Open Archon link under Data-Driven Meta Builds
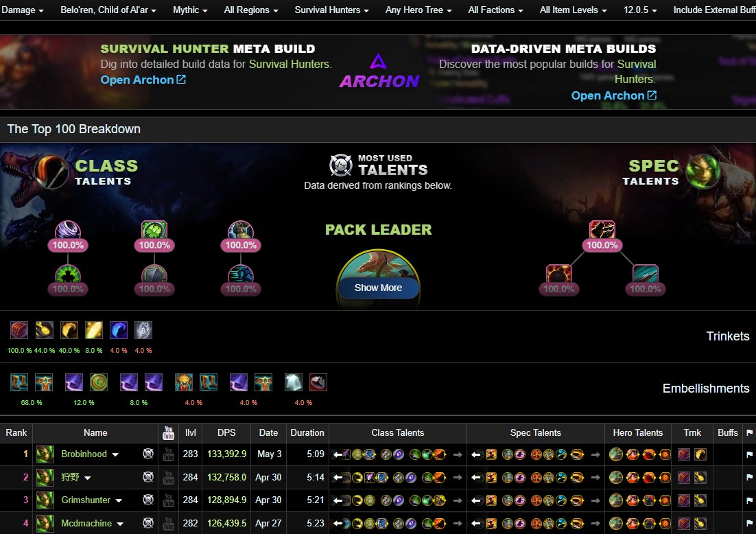This screenshot has height=534, width=756. point(614,96)
